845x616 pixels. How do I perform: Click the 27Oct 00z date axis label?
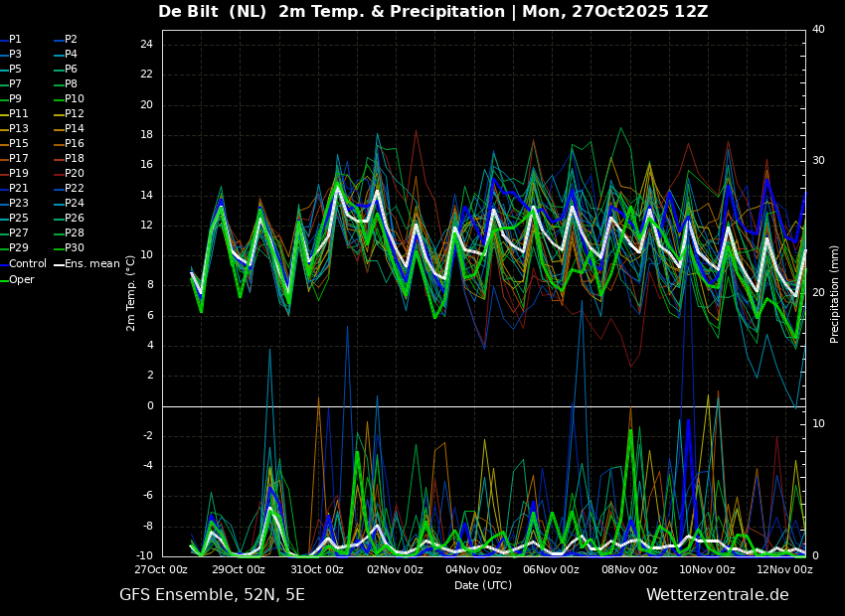[161, 569]
